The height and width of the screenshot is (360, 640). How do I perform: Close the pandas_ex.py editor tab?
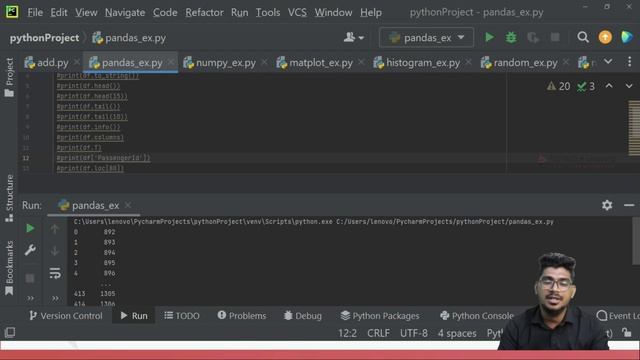[x=171, y=62]
